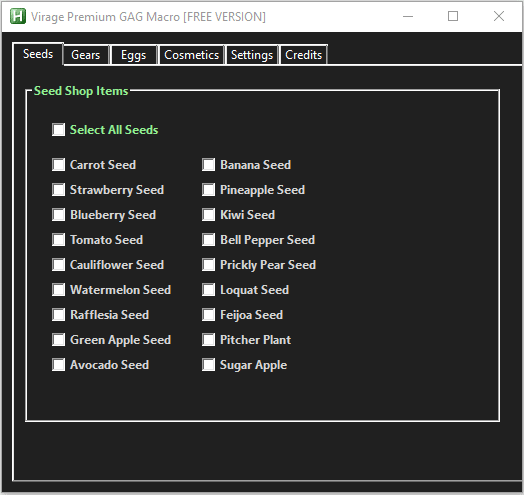Select the Kiwi Seed checkbox
Image resolution: width=524 pixels, height=495 pixels.
click(209, 215)
